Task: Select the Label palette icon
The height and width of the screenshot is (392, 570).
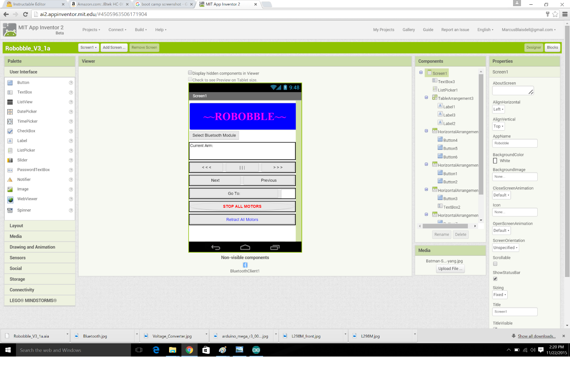Action: (x=10, y=141)
